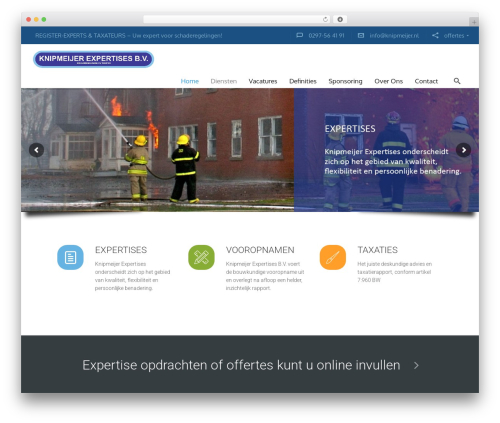The image size is (500, 423).
Task: Open the search magnifier icon in navigation
Action: [x=457, y=81]
